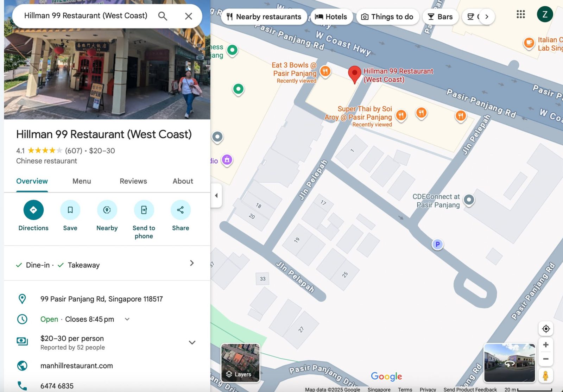The width and height of the screenshot is (563, 392).
Task: Click Send to phone icon
Action: coord(144,210)
